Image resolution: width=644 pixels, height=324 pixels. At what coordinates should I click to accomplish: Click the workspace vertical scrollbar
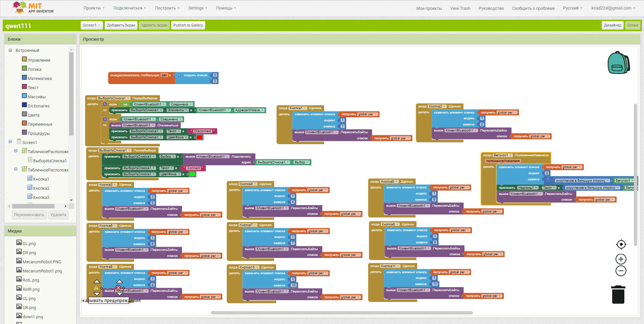click(x=636, y=175)
